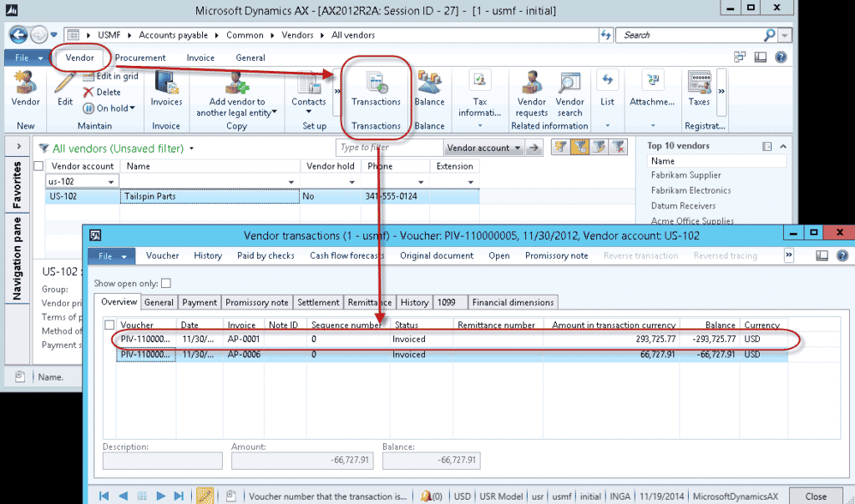Open the Contacts ribbon button

point(309,92)
